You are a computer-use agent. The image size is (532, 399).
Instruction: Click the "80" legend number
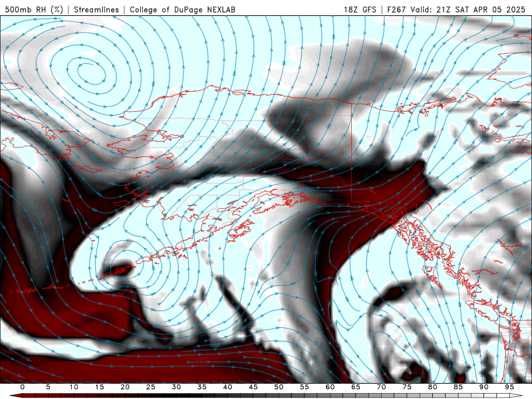pos(432,387)
